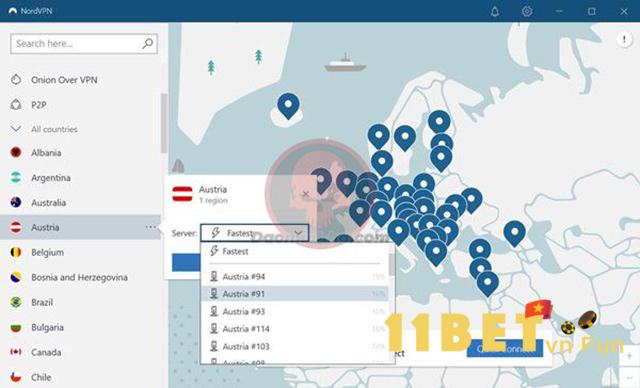Click the country list scrollbar
Image resolution: width=640 pixels, height=388 pixels.
164,123
